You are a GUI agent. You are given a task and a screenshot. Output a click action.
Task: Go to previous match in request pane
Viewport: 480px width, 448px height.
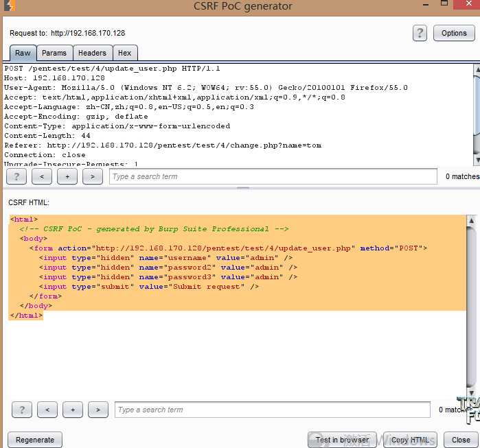click(x=42, y=177)
